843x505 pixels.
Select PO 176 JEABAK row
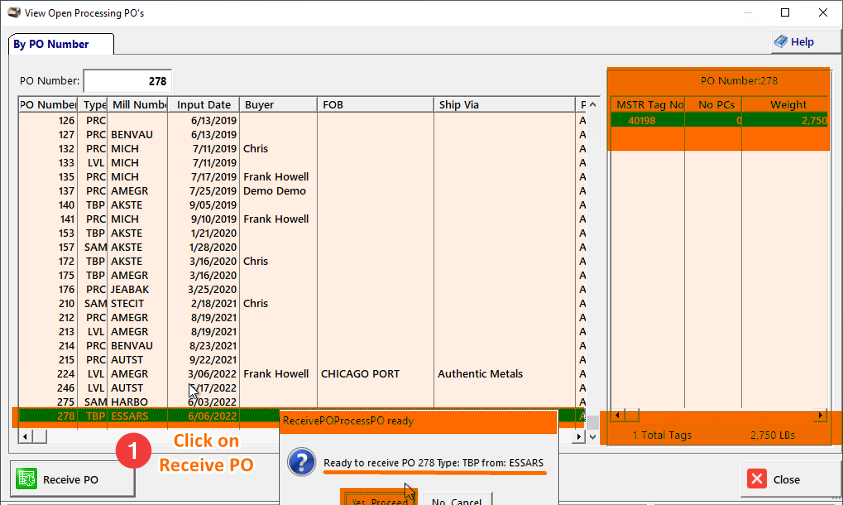click(302, 289)
